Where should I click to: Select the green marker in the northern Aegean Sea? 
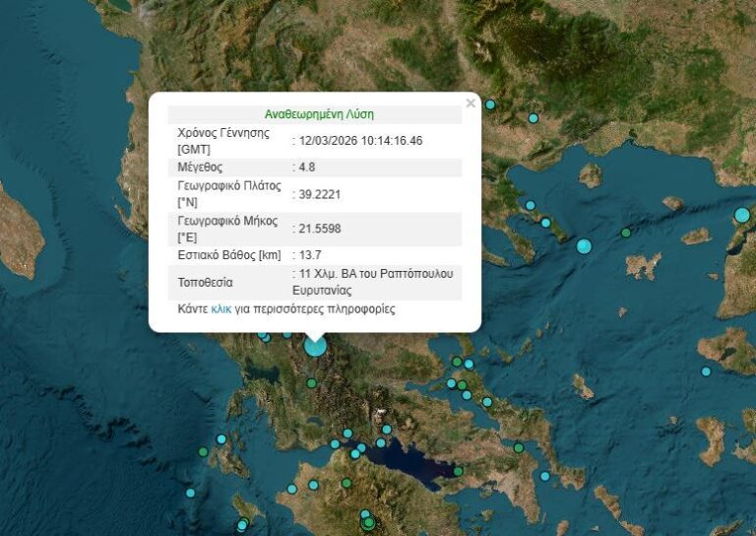(x=625, y=233)
